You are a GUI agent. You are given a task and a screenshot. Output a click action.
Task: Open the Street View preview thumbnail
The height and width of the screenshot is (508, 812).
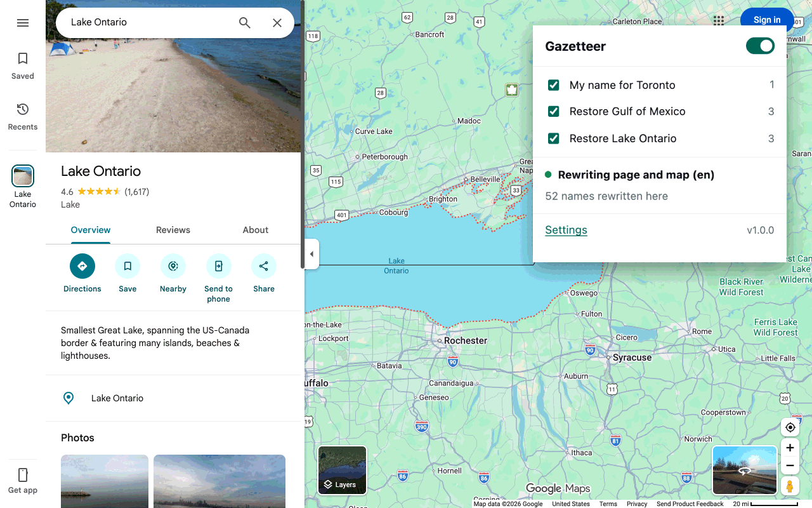coord(745,470)
